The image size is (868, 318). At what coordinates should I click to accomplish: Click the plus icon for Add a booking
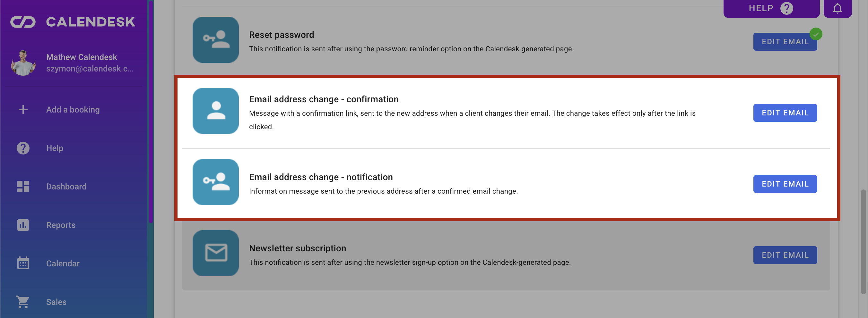[x=23, y=110]
